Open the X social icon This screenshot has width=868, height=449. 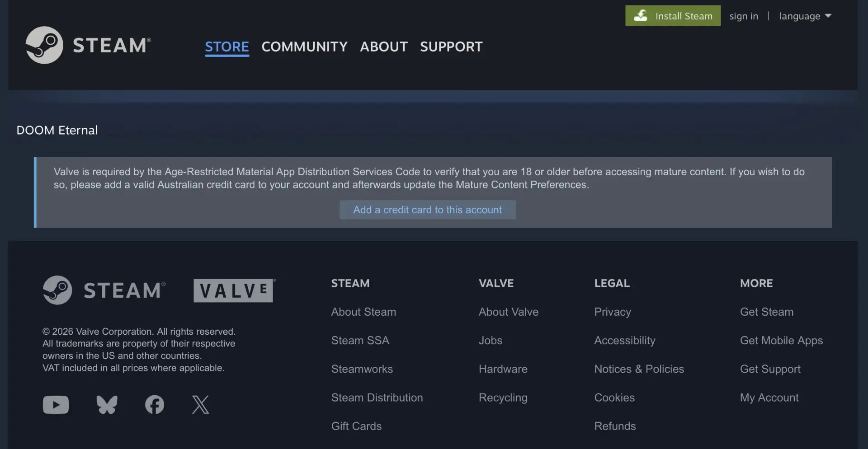tap(200, 405)
